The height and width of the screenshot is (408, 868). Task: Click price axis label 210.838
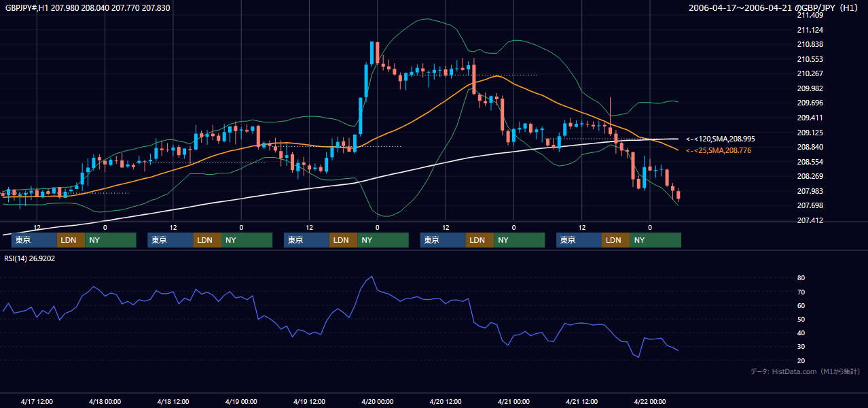pos(810,44)
